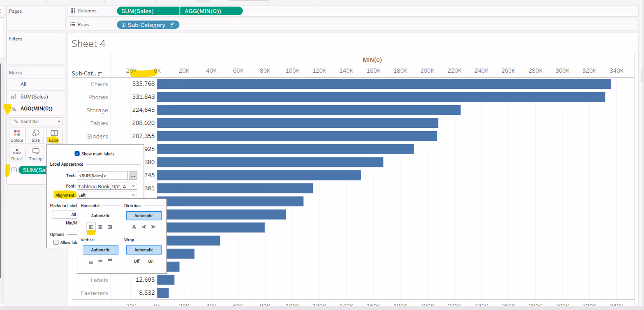Select Automatic horizontal alignment
This screenshot has height=310, width=644.
[100, 216]
